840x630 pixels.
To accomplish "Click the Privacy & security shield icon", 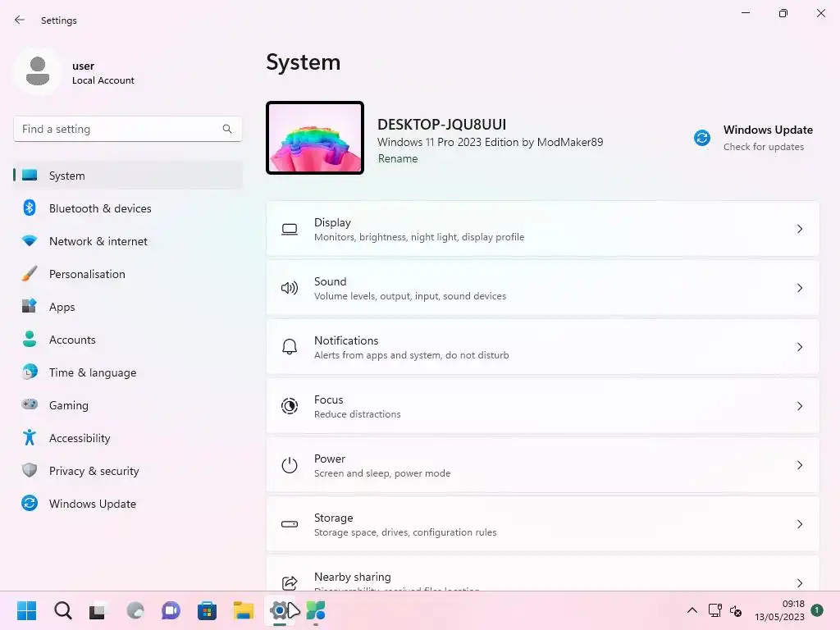I will (30, 470).
